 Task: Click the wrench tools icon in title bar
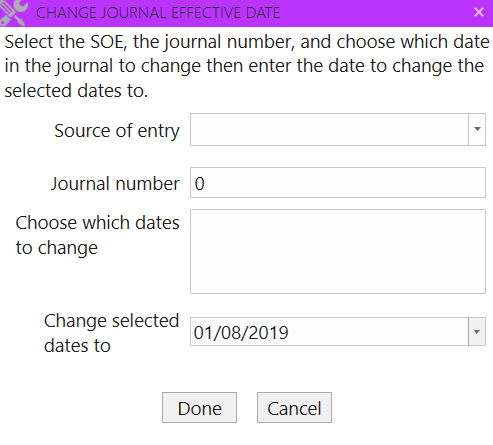coord(13,12)
